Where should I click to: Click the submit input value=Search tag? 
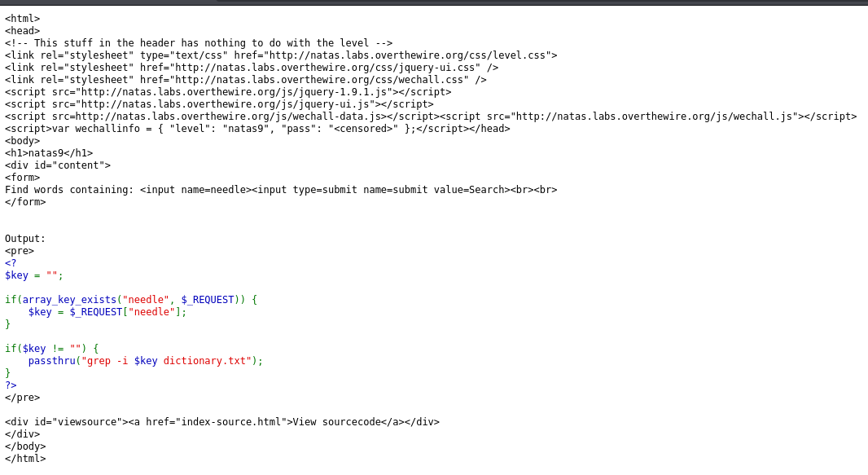coord(381,190)
